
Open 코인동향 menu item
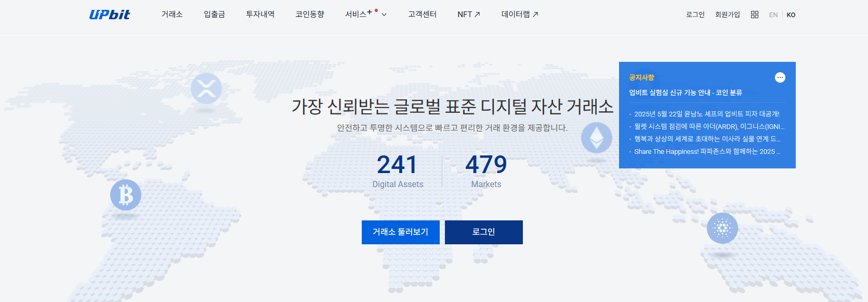pyautogui.click(x=310, y=15)
